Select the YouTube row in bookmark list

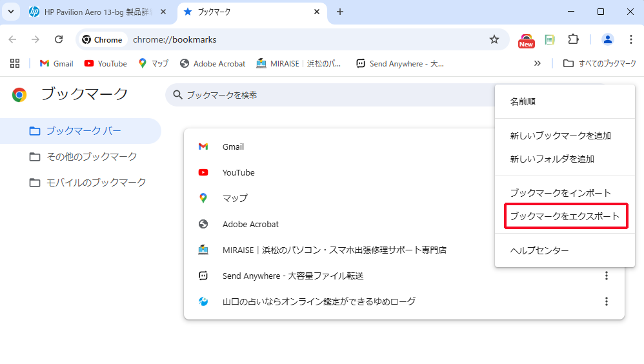click(339, 172)
